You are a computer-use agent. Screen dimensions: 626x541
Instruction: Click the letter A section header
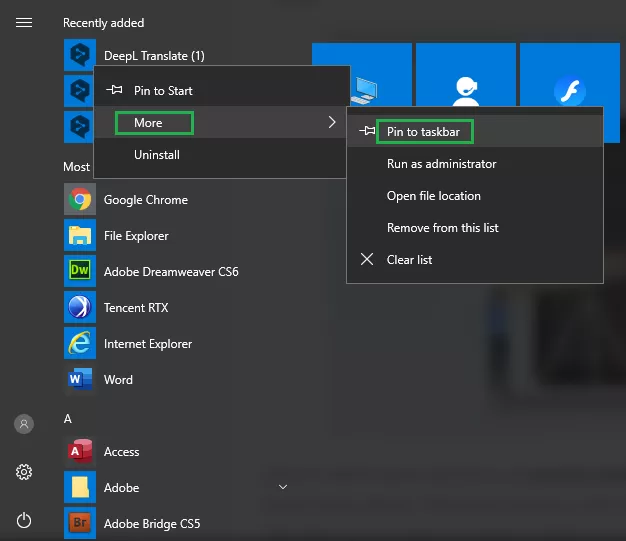[x=67, y=418]
